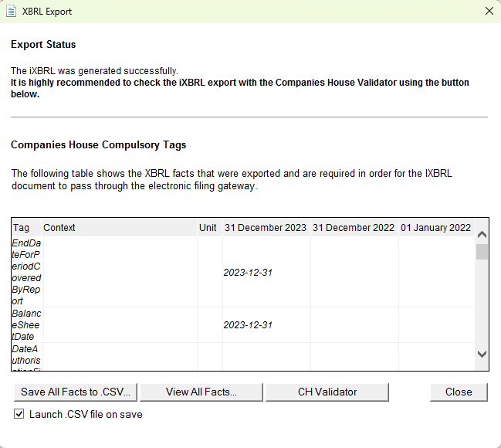
Task: Select the 31 December 2022 column header
Action: (x=354, y=228)
